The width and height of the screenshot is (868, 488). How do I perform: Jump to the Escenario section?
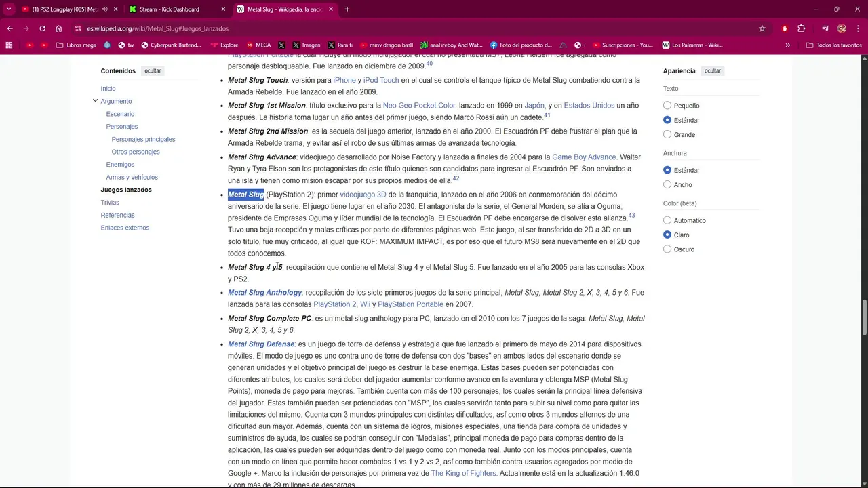[x=121, y=114]
